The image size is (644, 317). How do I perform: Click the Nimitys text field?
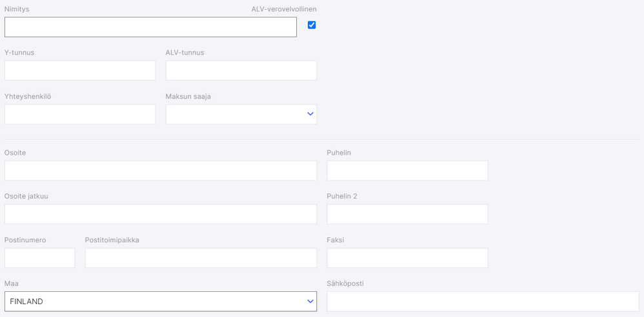coord(150,27)
